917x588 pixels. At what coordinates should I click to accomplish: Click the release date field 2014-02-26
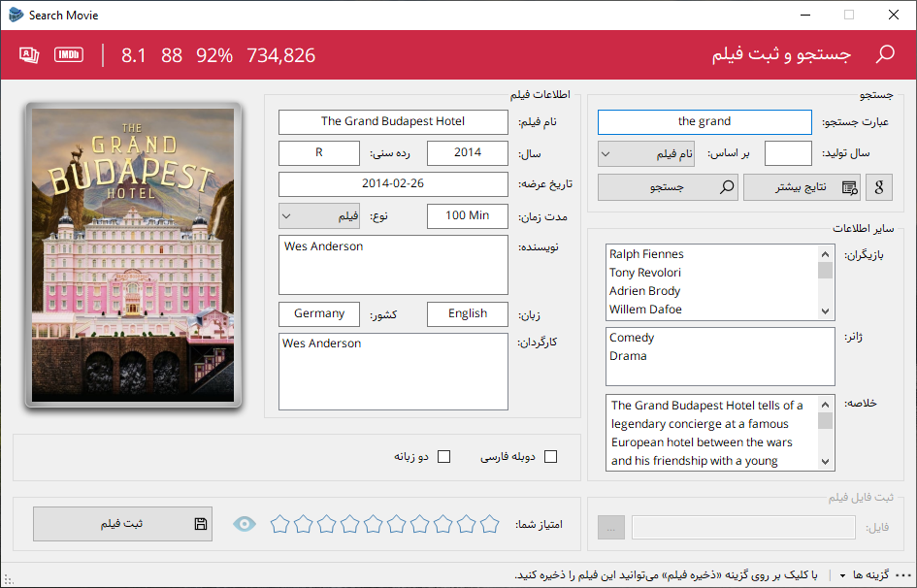393,184
